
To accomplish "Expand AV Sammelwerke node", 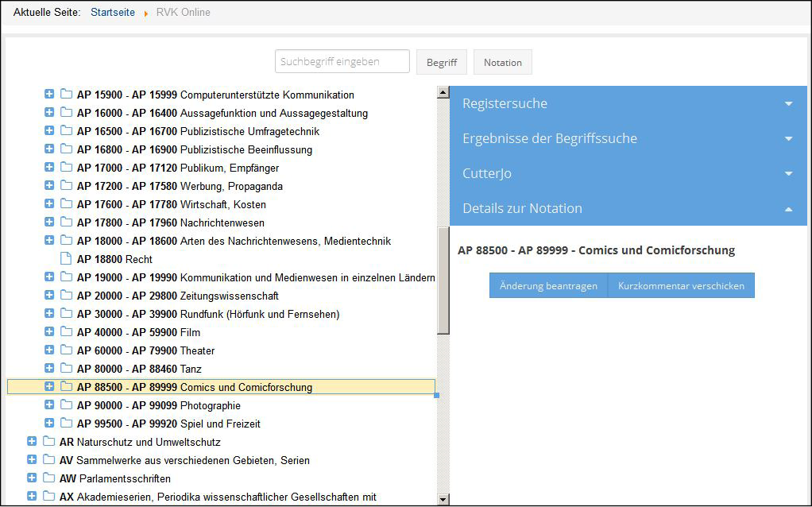I will coord(32,459).
